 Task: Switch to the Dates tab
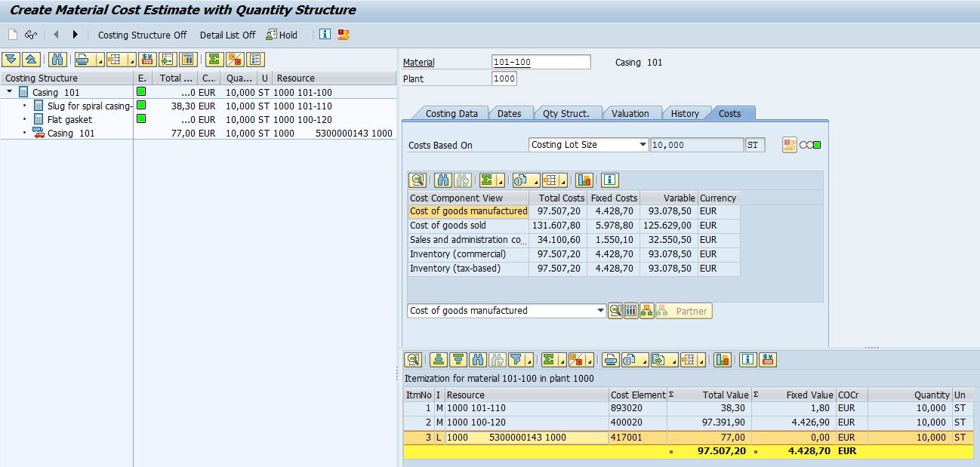click(x=510, y=113)
